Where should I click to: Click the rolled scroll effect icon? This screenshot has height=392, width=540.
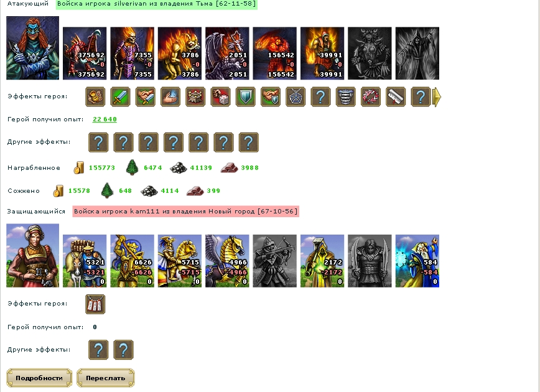pos(396,97)
